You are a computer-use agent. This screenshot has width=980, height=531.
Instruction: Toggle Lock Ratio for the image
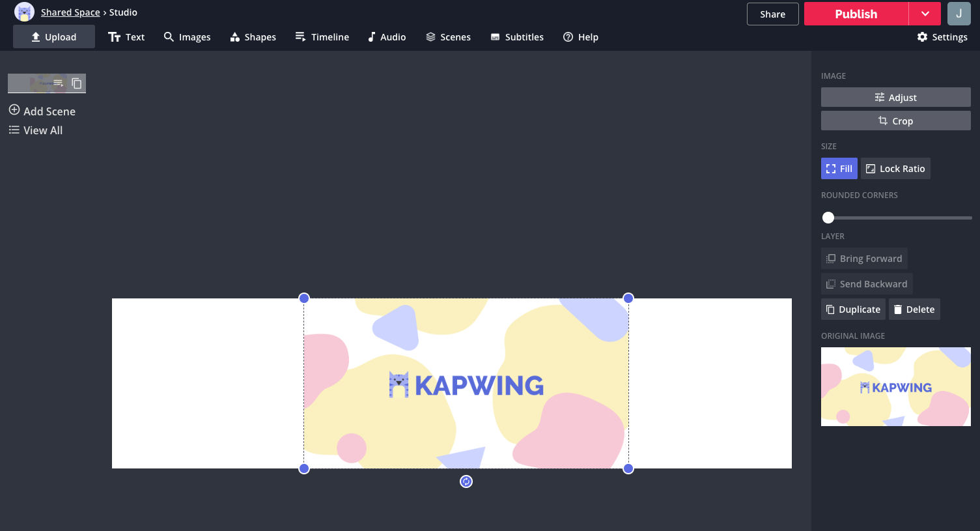click(895, 168)
